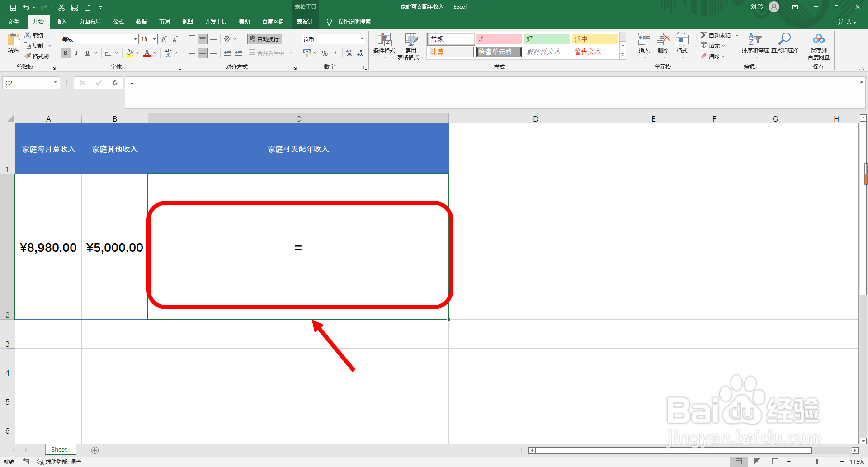Click the 共享 Share button

[x=848, y=22]
